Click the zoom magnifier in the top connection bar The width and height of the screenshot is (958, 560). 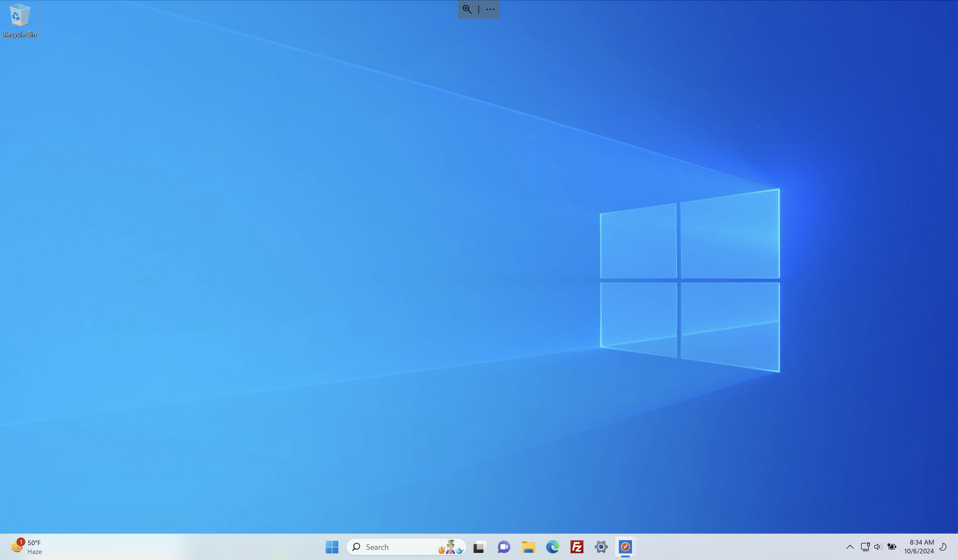tap(467, 9)
